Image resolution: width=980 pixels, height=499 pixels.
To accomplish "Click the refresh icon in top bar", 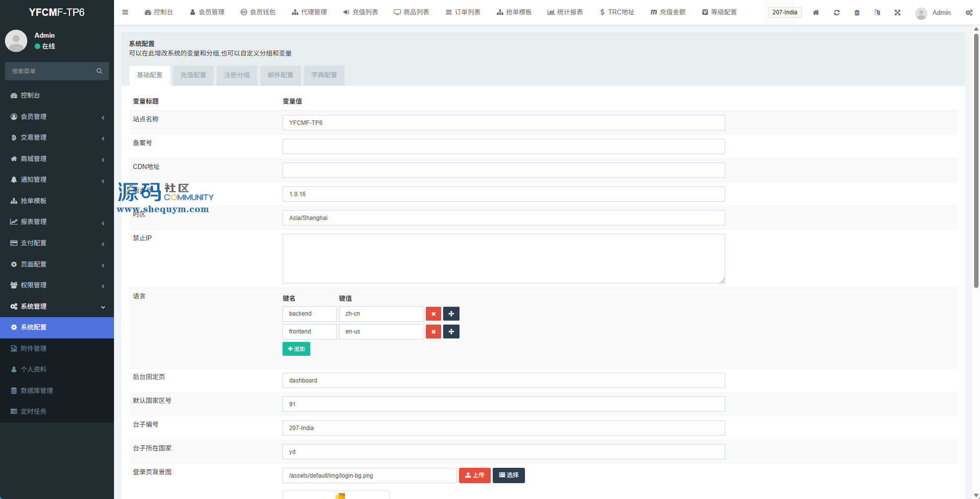I will pos(837,12).
